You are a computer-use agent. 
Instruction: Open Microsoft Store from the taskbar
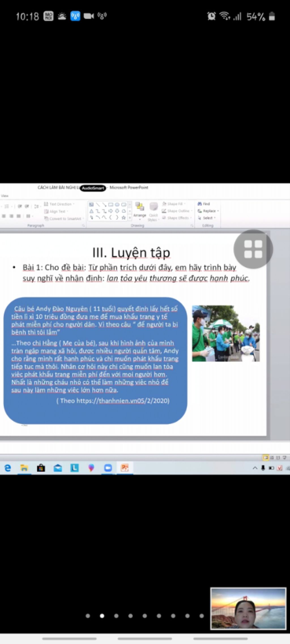pos(41,468)
